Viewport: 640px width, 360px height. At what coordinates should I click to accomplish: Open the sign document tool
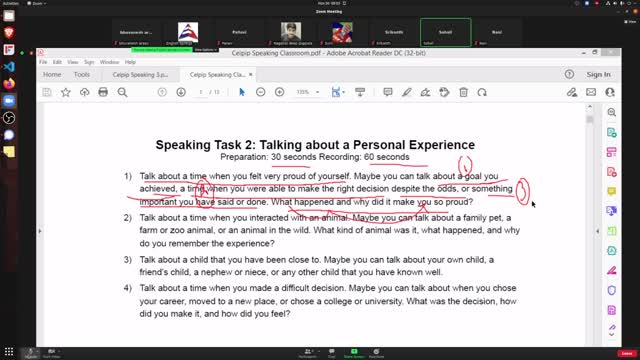425,92
